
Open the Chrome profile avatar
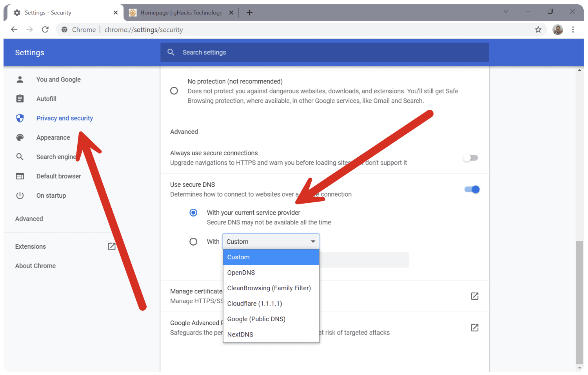coord(557,29)
